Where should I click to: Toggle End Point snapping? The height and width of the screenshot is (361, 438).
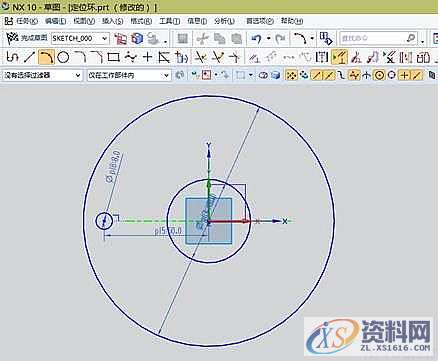[x=316, y=75]
